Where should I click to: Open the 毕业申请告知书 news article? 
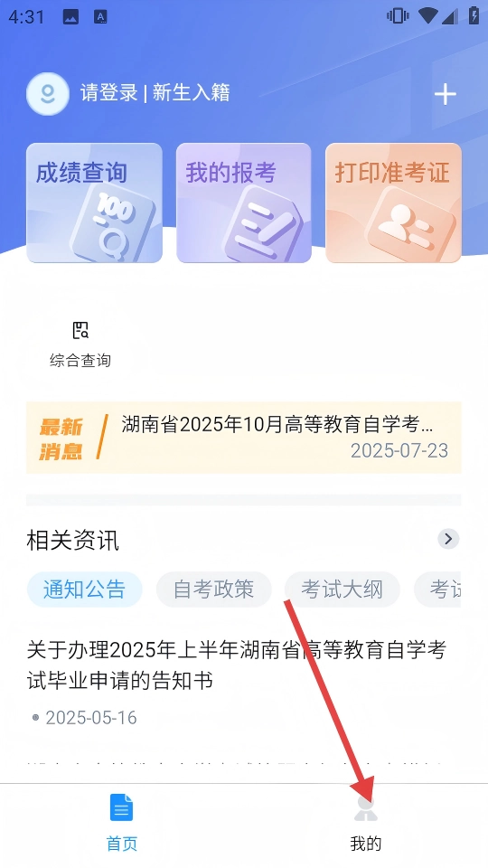237,665
